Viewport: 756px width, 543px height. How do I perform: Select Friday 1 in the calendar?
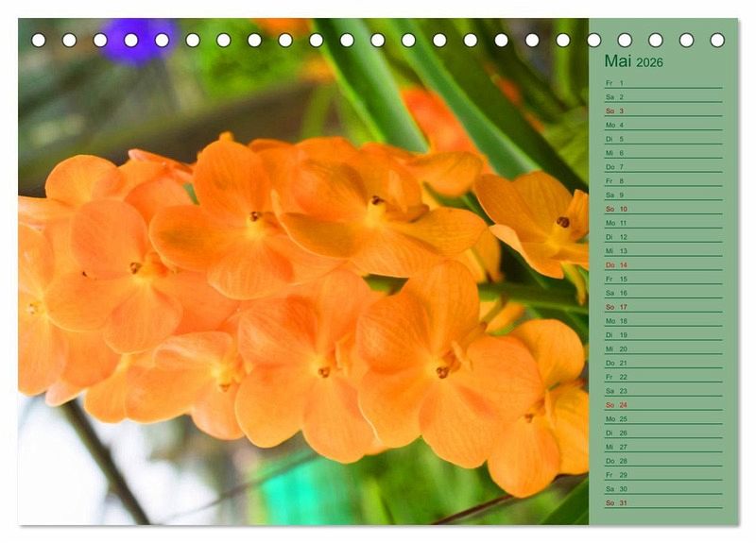tap(661, 83)
